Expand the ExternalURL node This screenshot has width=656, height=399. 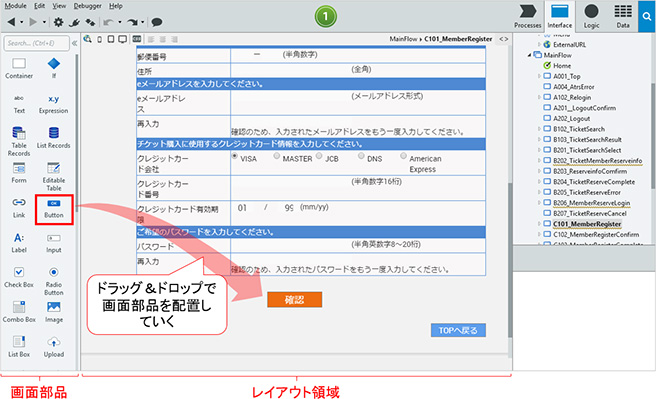(x=539, y=44)
